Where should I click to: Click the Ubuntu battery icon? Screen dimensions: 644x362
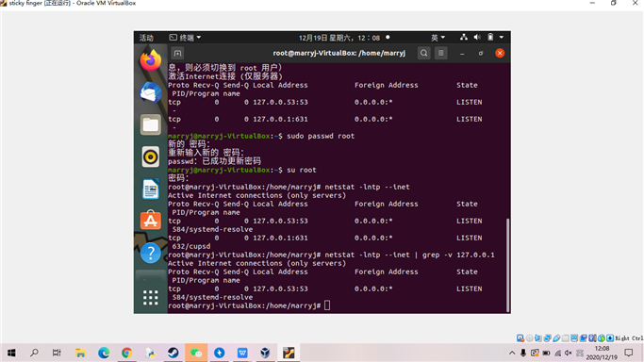[x=490, y=38]
